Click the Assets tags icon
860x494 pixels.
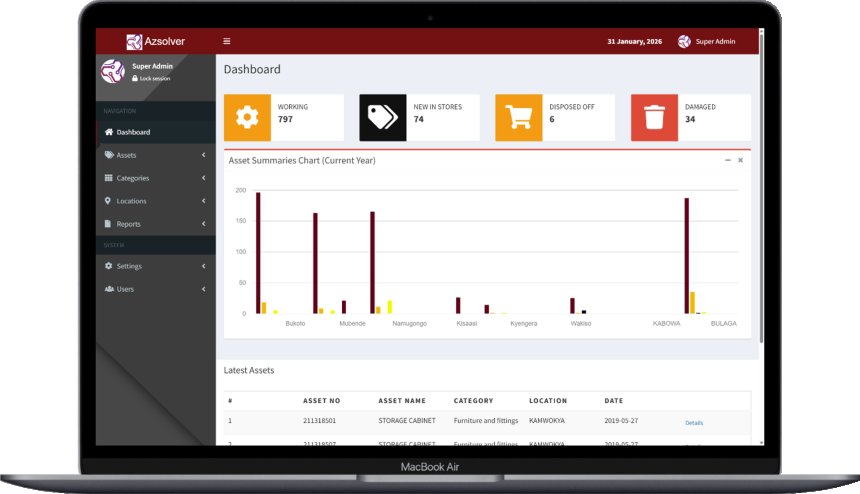(x=109, y=155)
